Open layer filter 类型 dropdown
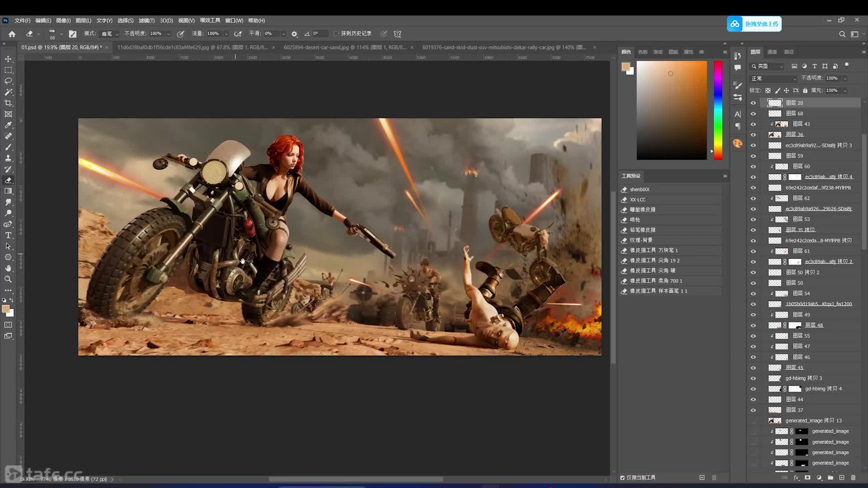This screenshot has height=488, width=868. 767,66
